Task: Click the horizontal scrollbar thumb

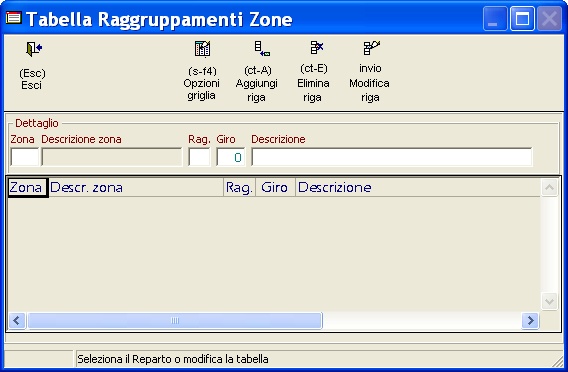Action: (x=175, y=321)
